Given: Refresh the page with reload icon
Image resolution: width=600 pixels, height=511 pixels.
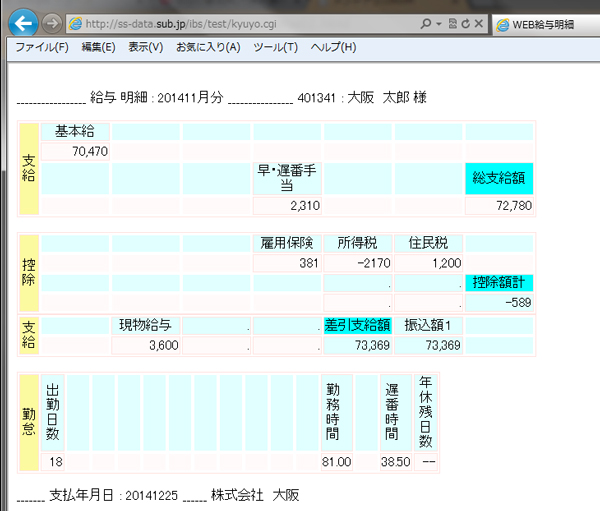Looking at the screenshot, I should [x=467, y=23].
